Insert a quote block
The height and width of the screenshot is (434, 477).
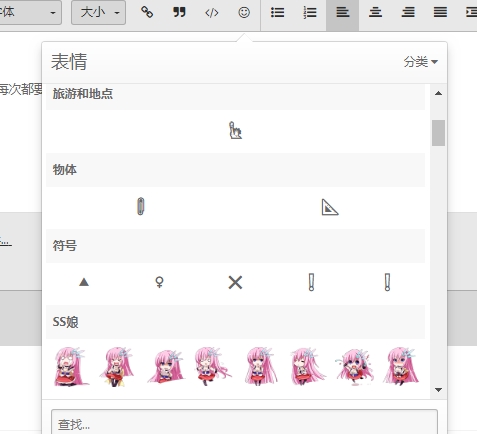[179, 13]
